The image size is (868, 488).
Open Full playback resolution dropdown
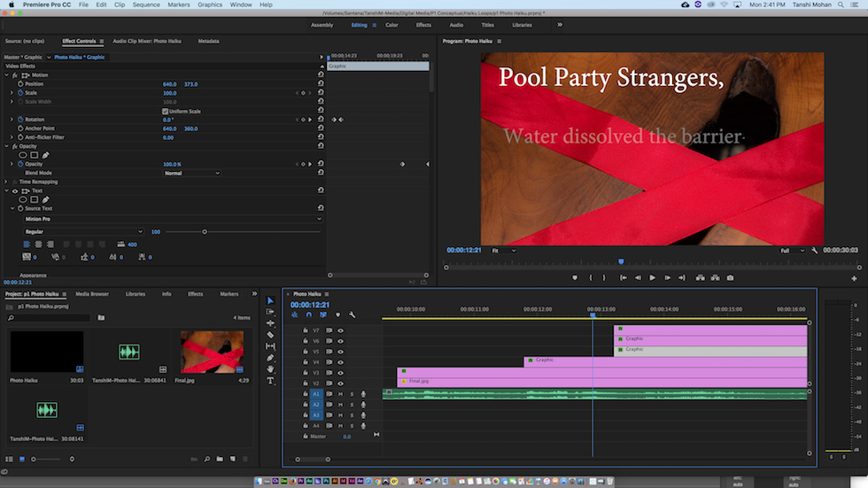click(x=792, y=251)
